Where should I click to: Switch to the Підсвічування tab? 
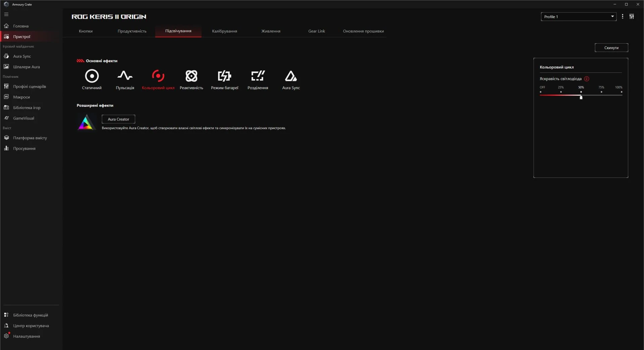pyautogui.click(x=178, y=31)
